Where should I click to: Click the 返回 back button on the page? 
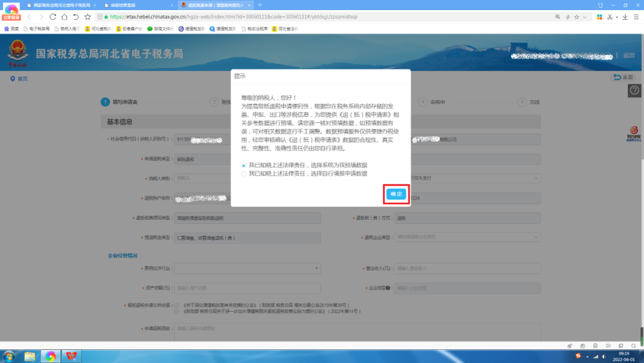pyautogui.click(x=624, y=77)
